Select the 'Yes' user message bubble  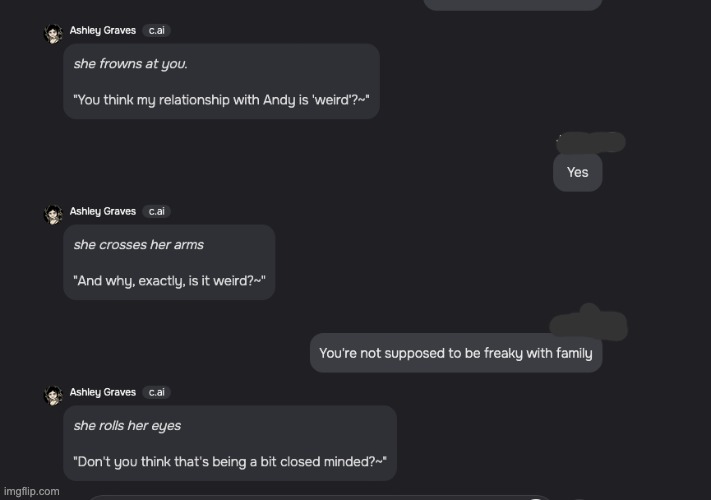(x=578, y=172)
